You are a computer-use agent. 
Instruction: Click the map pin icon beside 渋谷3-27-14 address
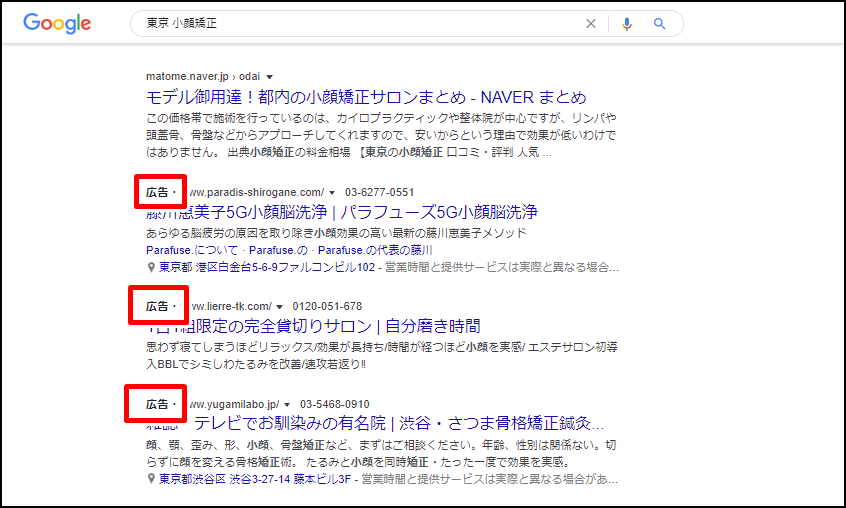tap(151, 478)
